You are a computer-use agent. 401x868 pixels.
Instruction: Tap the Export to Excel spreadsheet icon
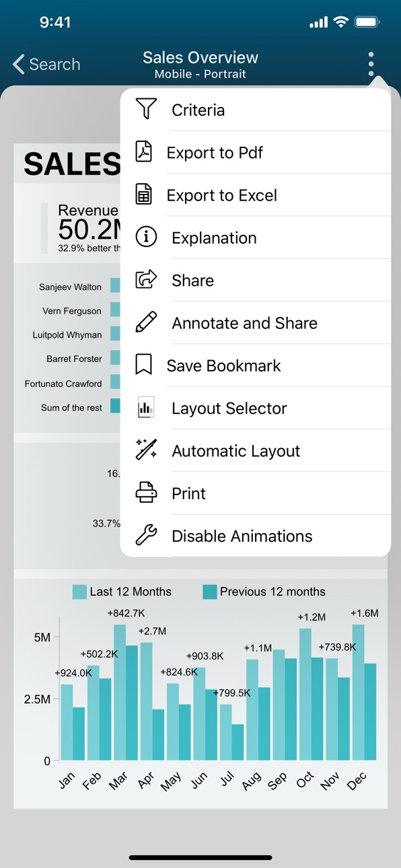(x=143, y=194)
